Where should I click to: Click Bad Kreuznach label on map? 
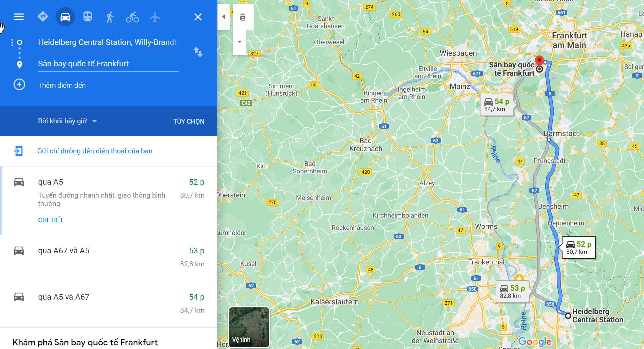(366, 145)
